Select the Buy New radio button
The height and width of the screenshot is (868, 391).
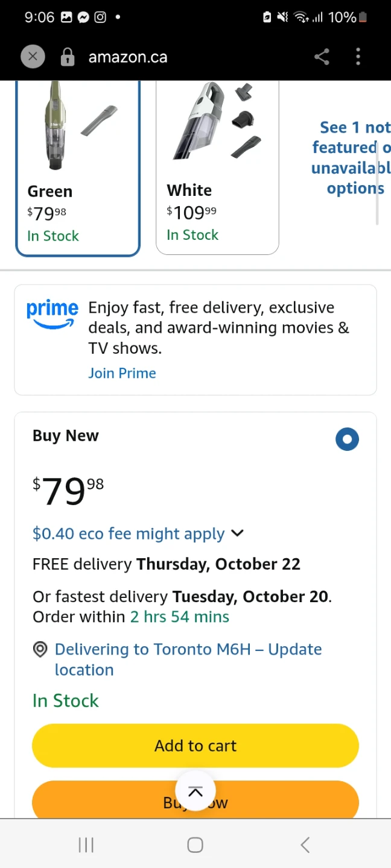(347, 439)
